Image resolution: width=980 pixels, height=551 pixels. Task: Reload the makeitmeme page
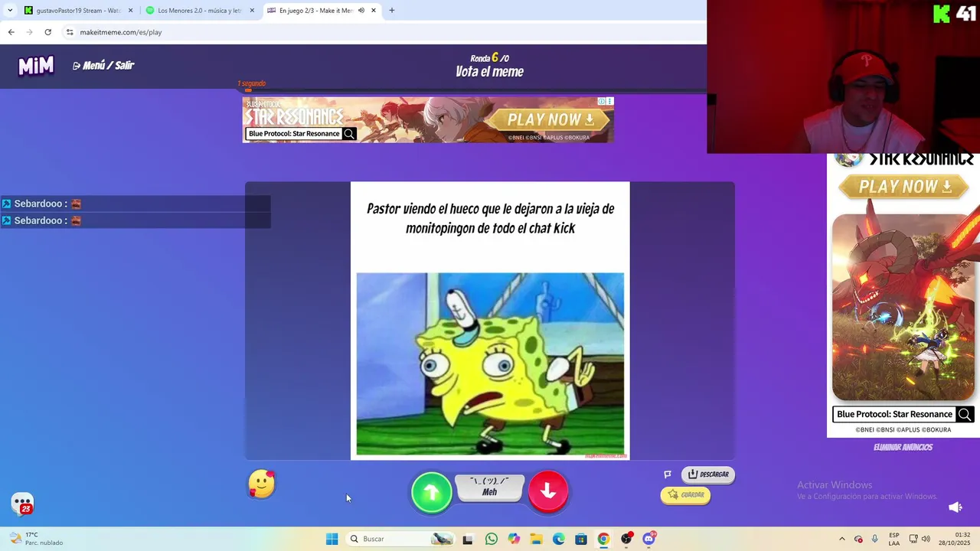(x=47, y=32)
